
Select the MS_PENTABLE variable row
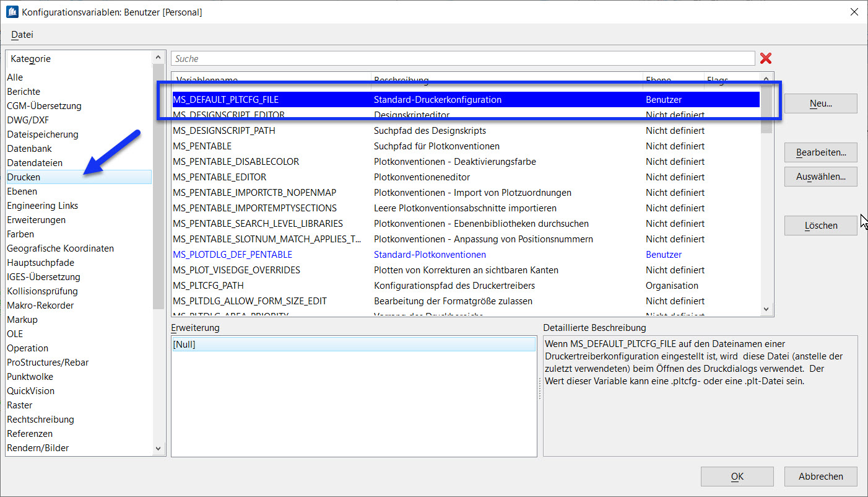466,146
